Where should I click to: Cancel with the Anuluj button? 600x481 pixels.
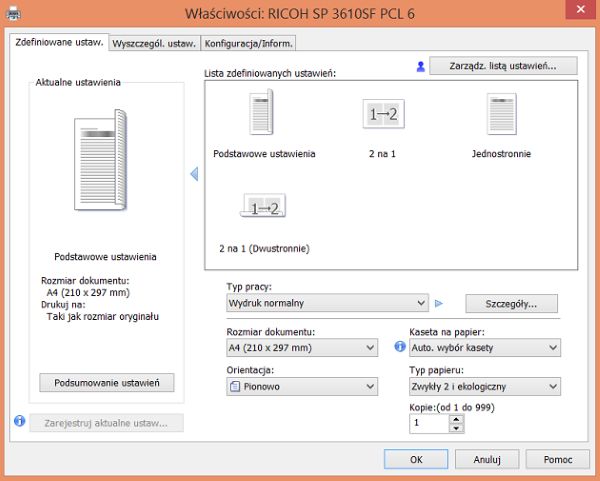[x=487, y=459]
